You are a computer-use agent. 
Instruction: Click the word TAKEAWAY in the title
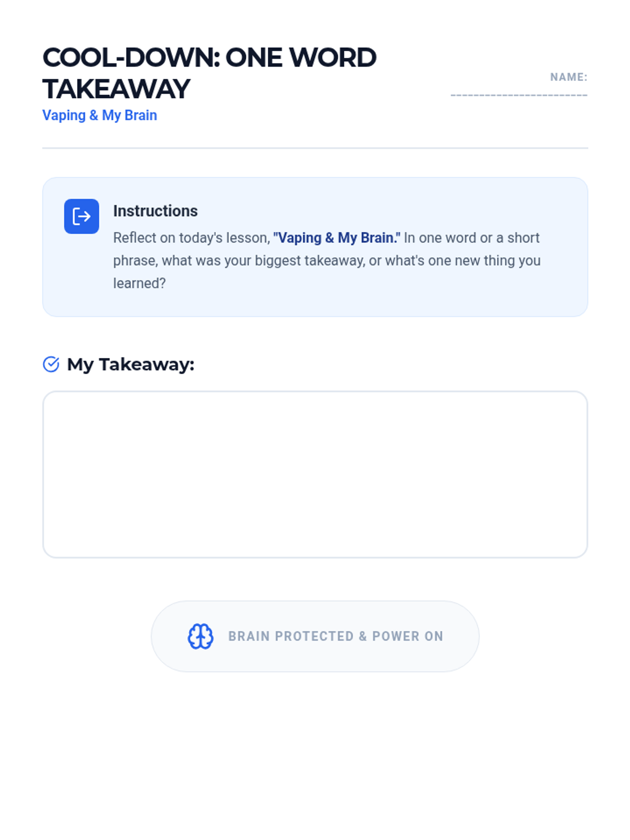tap(116, 89)
